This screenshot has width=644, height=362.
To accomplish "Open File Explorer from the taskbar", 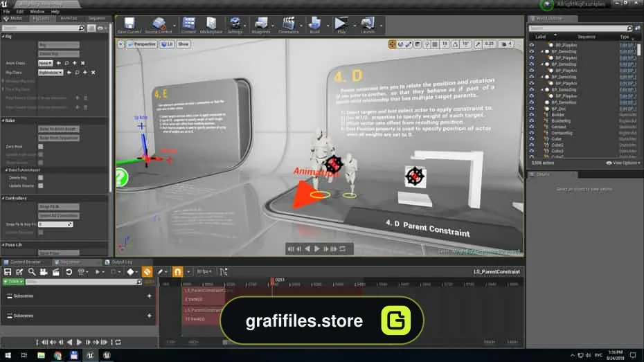I will coord(41,355).
